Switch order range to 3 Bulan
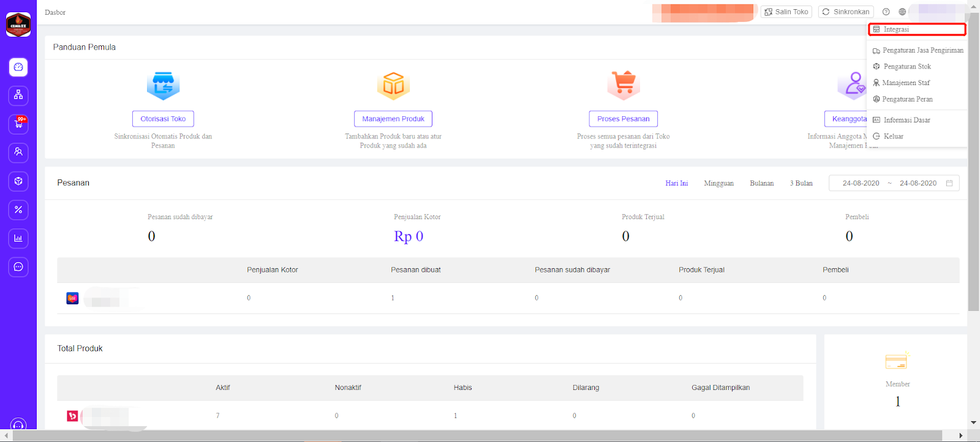This screenshot has width=980, height=442. [x=801, y=183]
